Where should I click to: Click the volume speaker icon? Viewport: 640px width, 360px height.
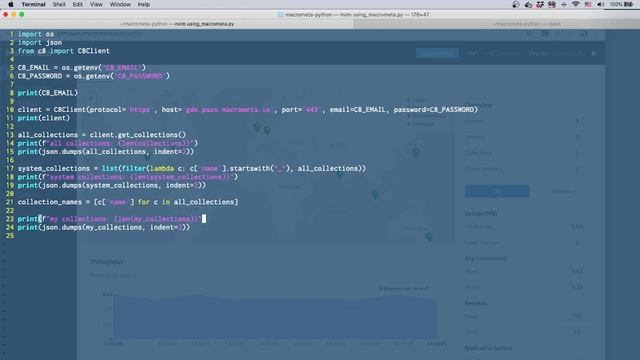point(600,4)
